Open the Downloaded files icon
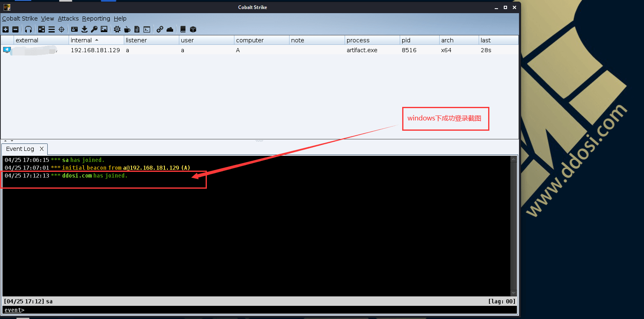644x319 pixels. [84, 29]
